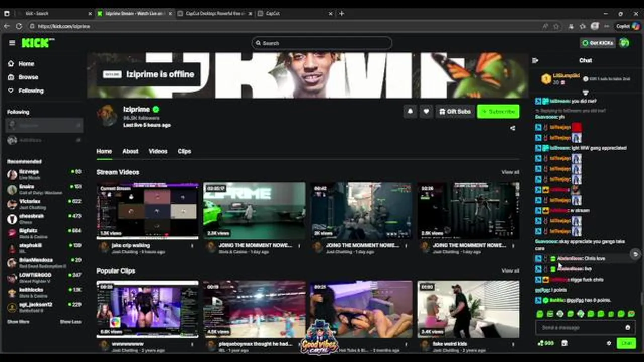Open the basketball court clip thumbnail
Image resolution: width=644 pixels, height=362 pixels.
point(254,309)
